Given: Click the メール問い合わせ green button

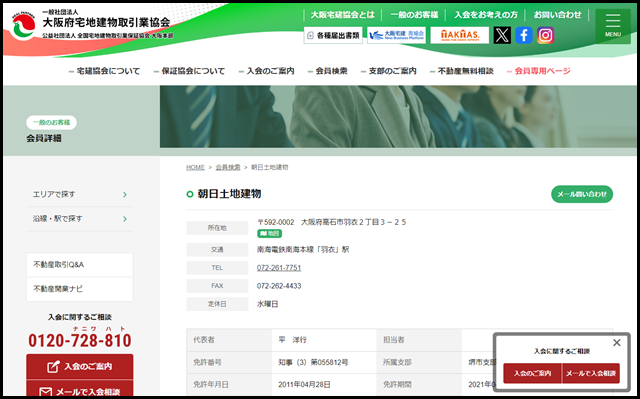Looking at the screenshot, I should click(582, 194).
